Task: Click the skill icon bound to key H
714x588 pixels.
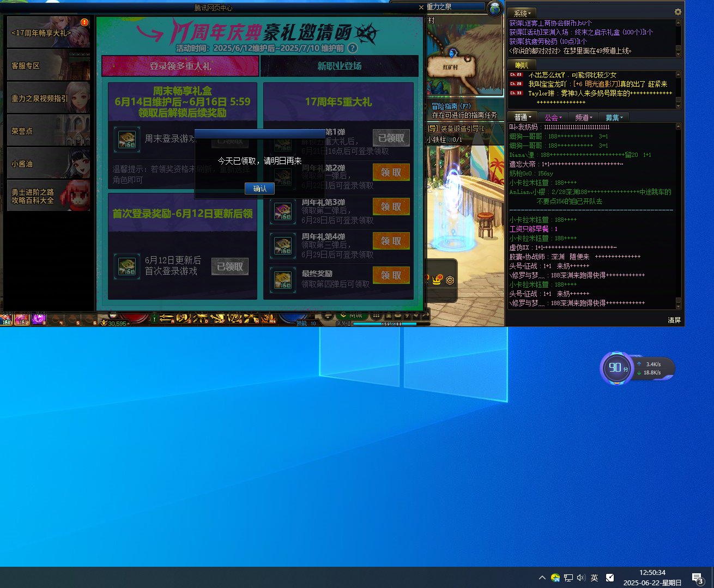Action: click(251, 318)
